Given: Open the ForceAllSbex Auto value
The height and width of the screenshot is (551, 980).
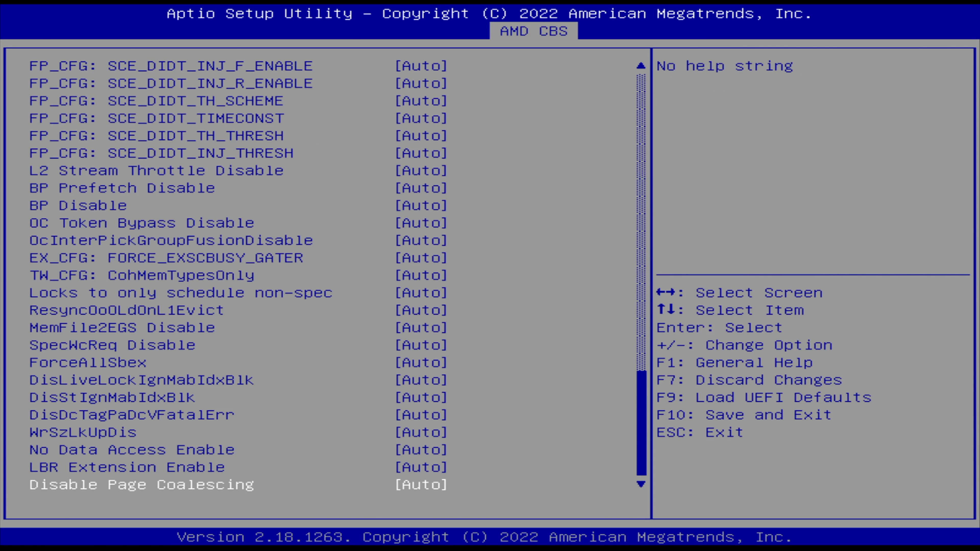Looking at the screenshot, I should click(x=421, y=362).
